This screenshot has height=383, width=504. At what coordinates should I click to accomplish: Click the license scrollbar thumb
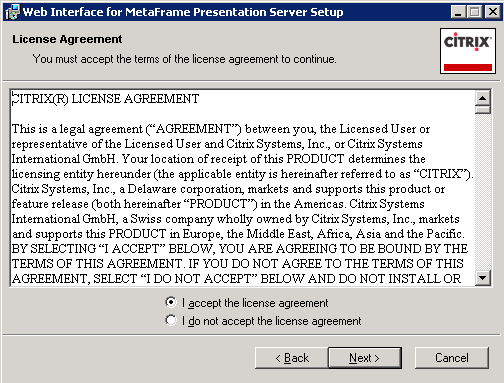click(483, 110)
